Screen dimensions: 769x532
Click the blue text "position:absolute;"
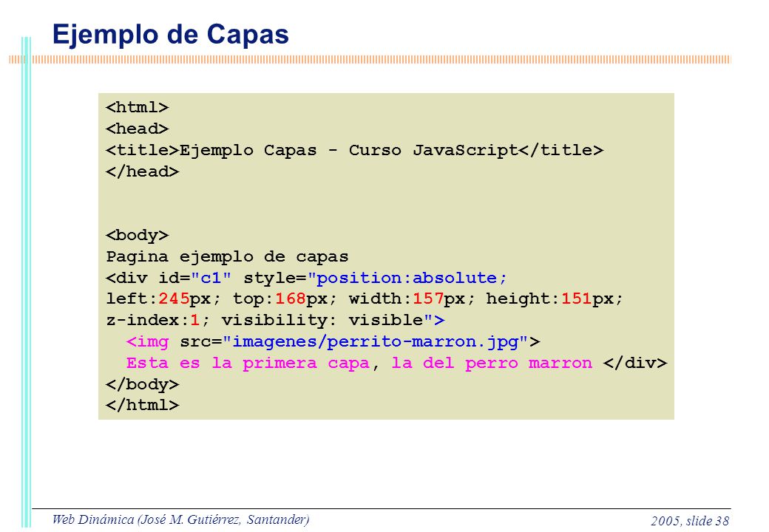pyautogui.click(x=407, y=279)
